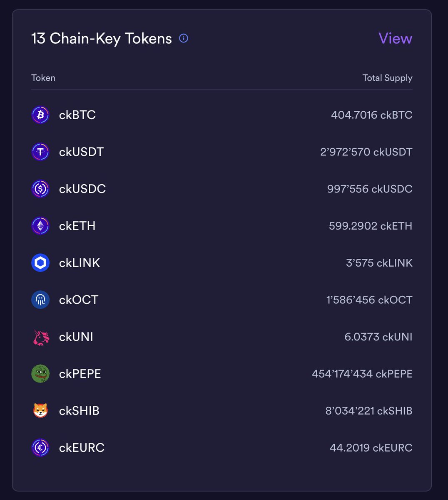
Task: Click the ckOCT octopus token icon
Action: [x=40, y=300]
